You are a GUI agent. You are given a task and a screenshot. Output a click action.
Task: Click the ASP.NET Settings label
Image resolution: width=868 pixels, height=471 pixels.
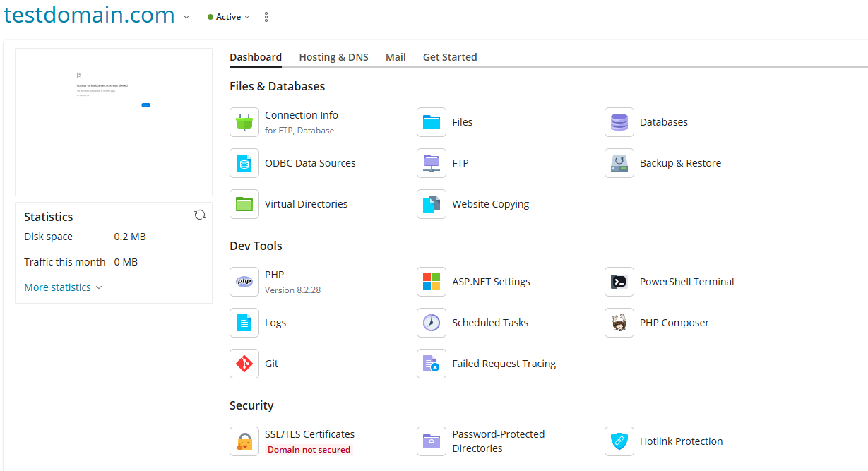point(492,282)
